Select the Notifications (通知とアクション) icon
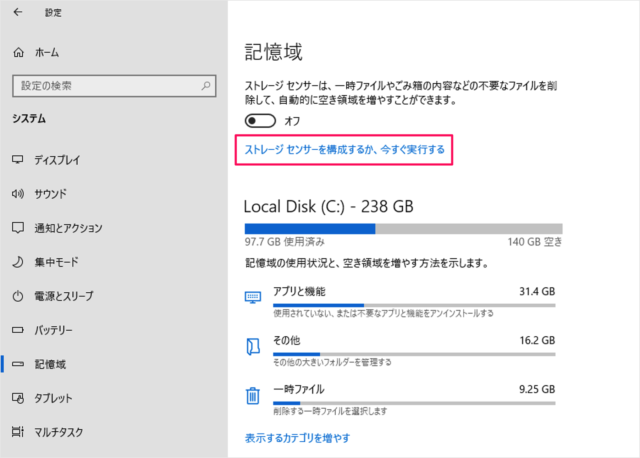Screen dimensions: 640x458 pos(18,228)
